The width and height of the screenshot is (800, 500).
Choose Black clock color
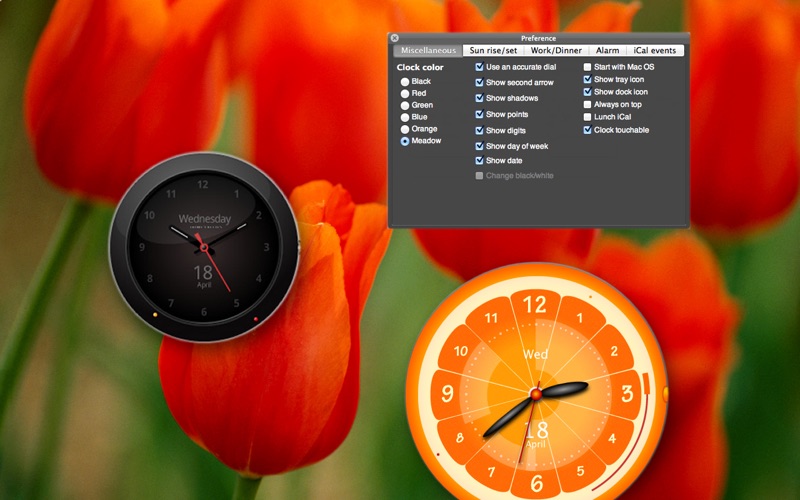[x=405, y=82]
